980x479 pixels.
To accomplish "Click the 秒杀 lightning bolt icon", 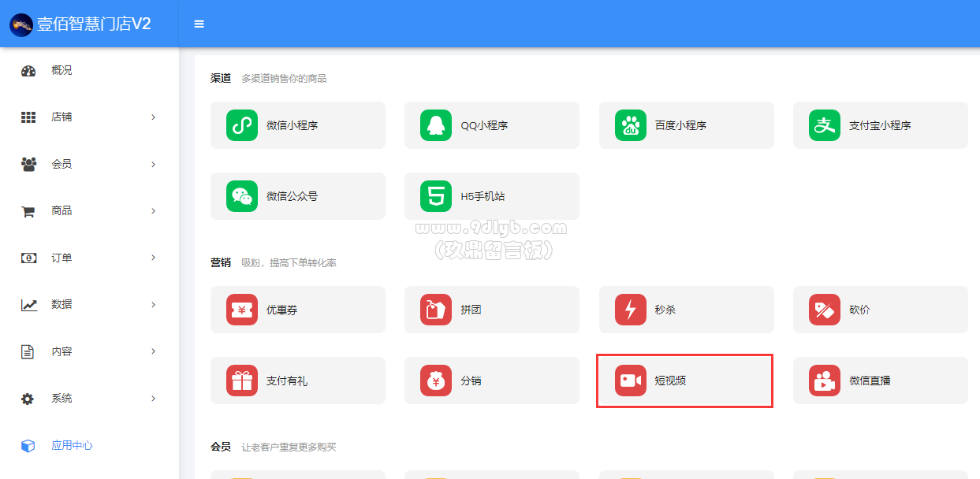I will (x=631, y=310).
